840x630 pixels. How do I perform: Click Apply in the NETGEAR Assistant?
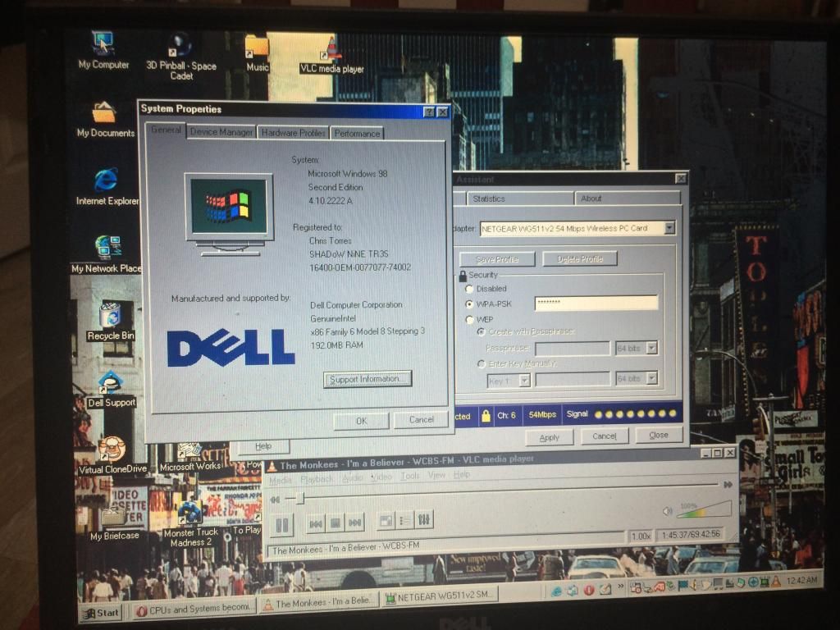549,438
